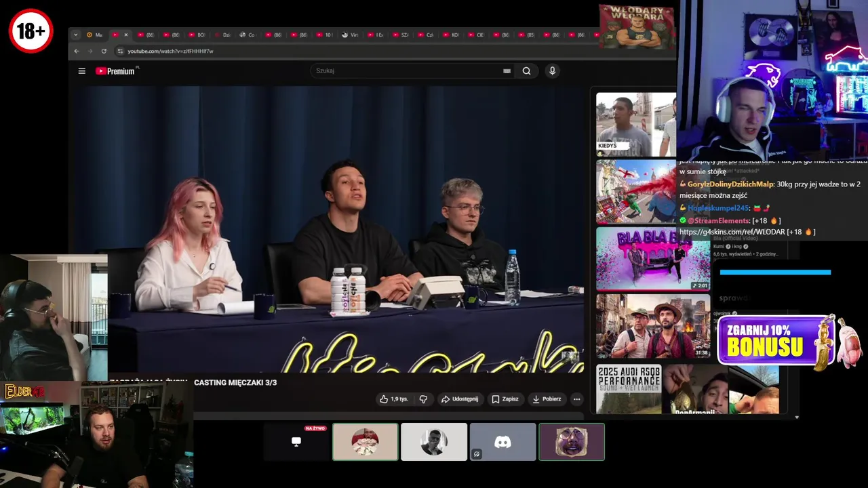Open on-screen keyboard in Szukaj box
Screen dimensions: 868x488
pos(507,70)
